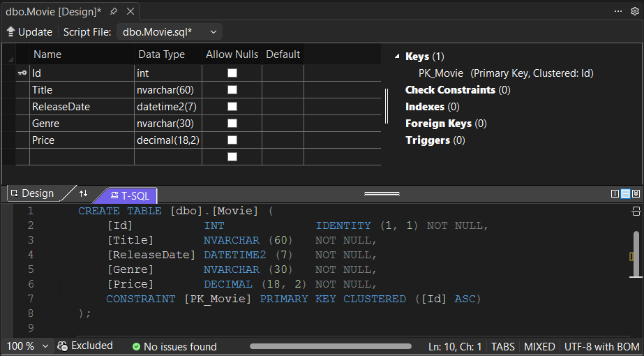Select the Price name cell
This screenshot has height=356, width=644.
82,140
